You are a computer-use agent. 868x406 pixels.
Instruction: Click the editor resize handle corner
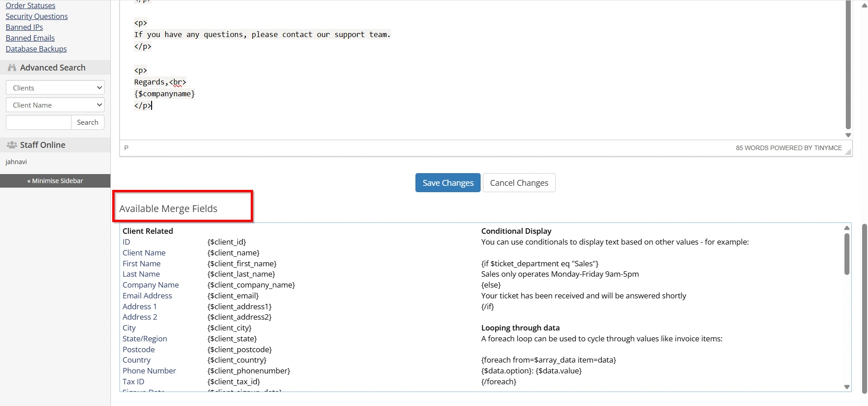pos(848,152)
